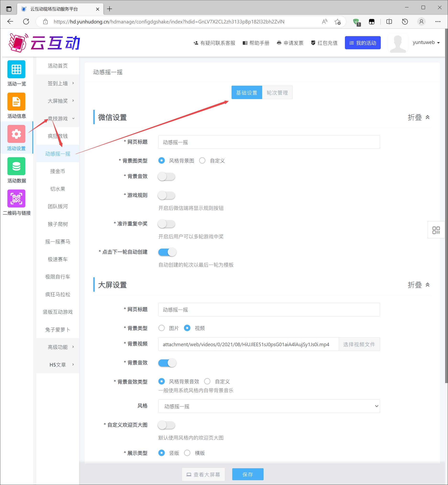Open the 活动一览 grid icon

pyautogui.click(x=16, y=69)
